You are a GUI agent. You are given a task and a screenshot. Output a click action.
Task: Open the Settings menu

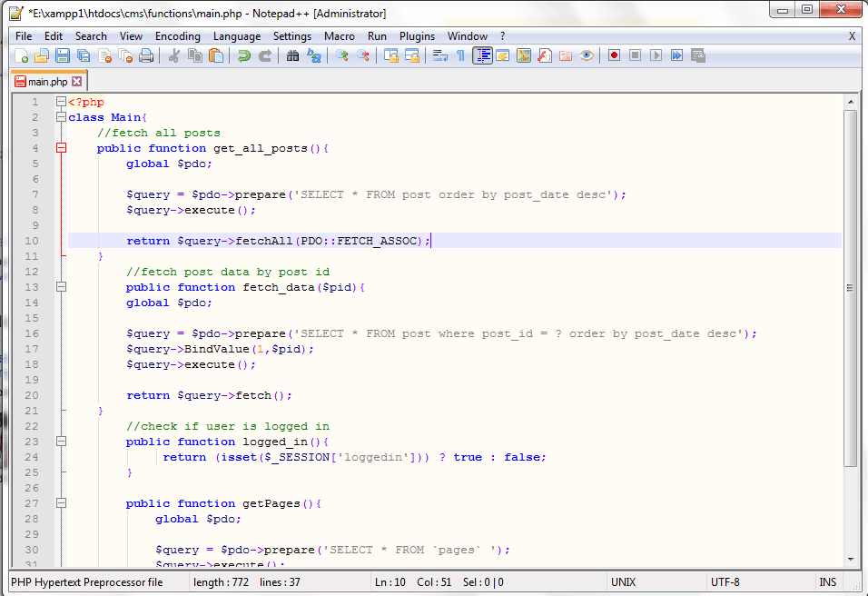[292, 36]
